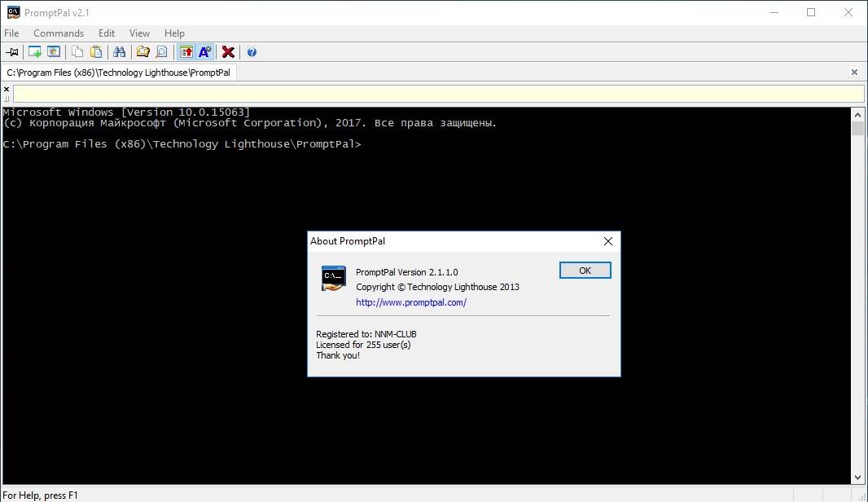
Task: Open the Commands menu
Action: [x=59, y=33]
